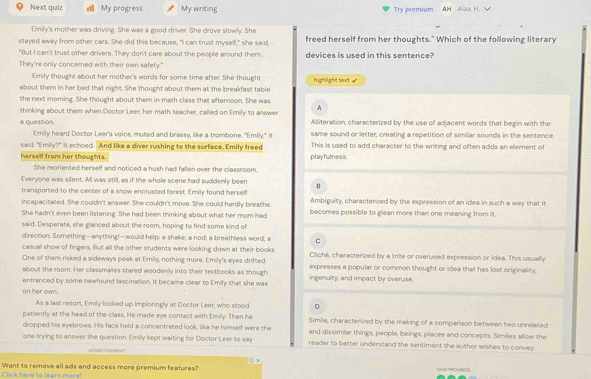Click the Next quiz button
Screen dimensions: 591x379
[40, 7]
